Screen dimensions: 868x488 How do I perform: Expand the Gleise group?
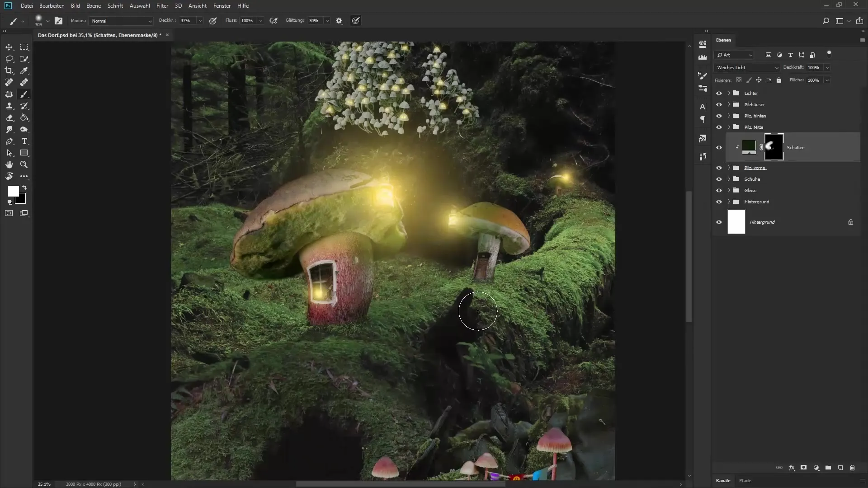coord(729,190)
